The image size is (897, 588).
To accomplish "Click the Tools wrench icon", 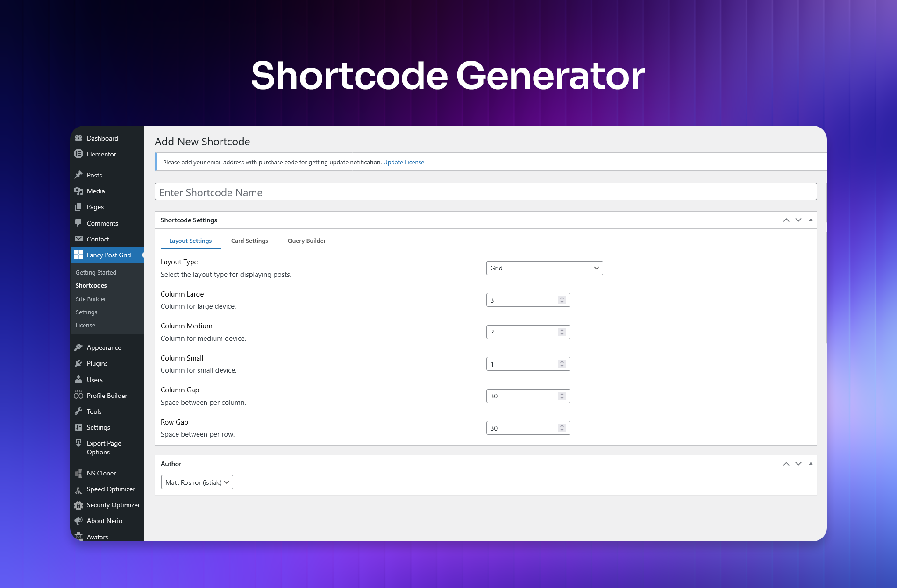I will [78, 411].
